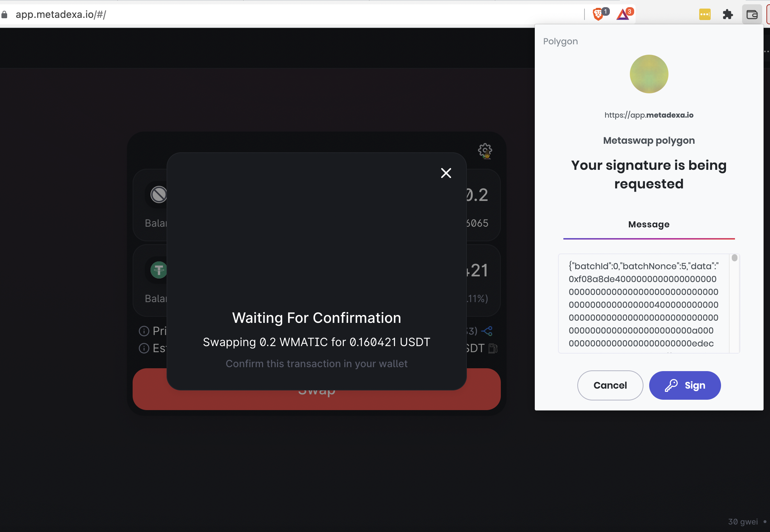Open swap settings gear icon
This screenshot has height=532, width=770.
[485, 151]
